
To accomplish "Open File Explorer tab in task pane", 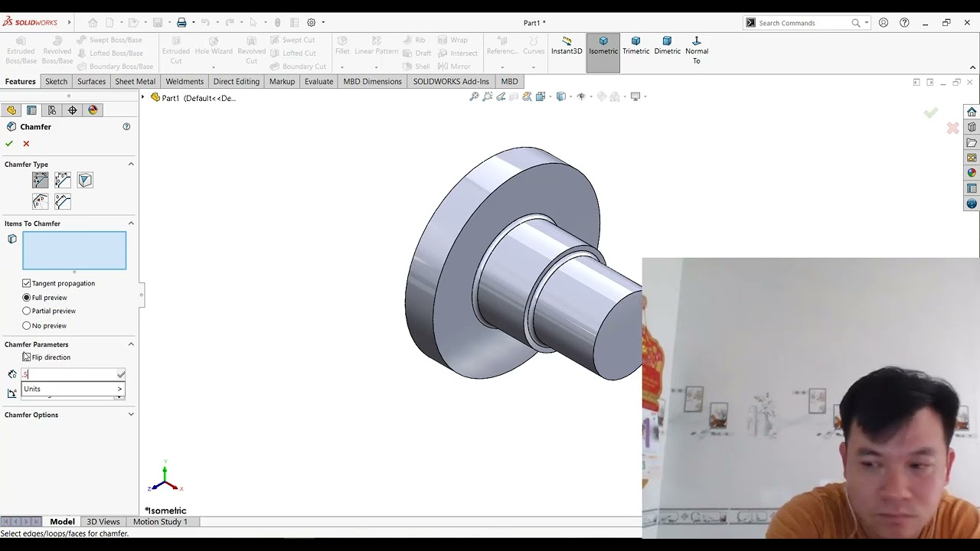I will [972, 142].
